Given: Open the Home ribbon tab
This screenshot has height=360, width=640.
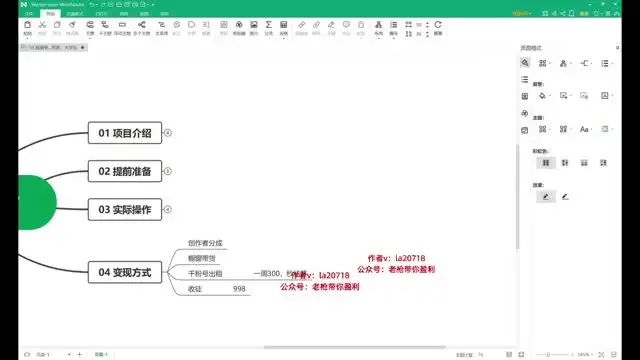Looking at the screenshot, I should (x=50, y=13).
